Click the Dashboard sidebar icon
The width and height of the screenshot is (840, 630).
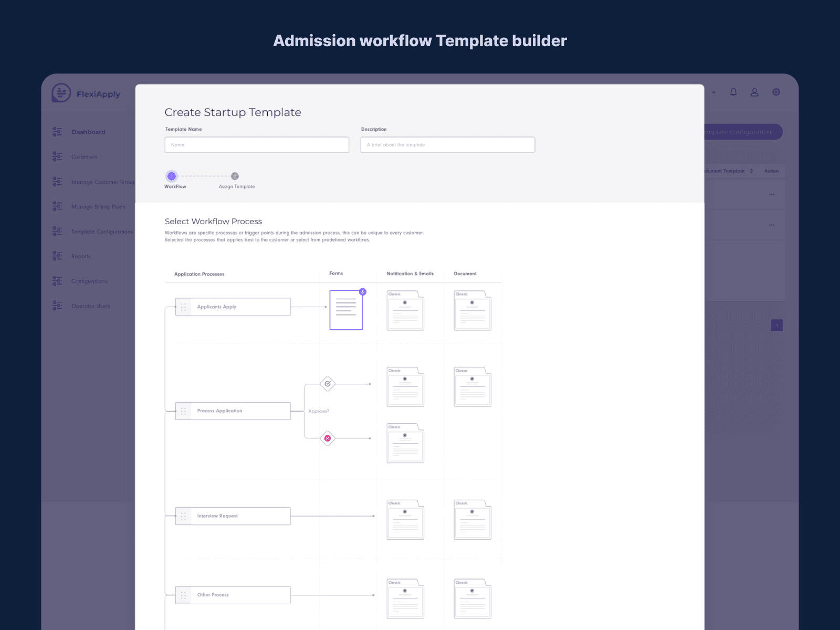[57, 132]
